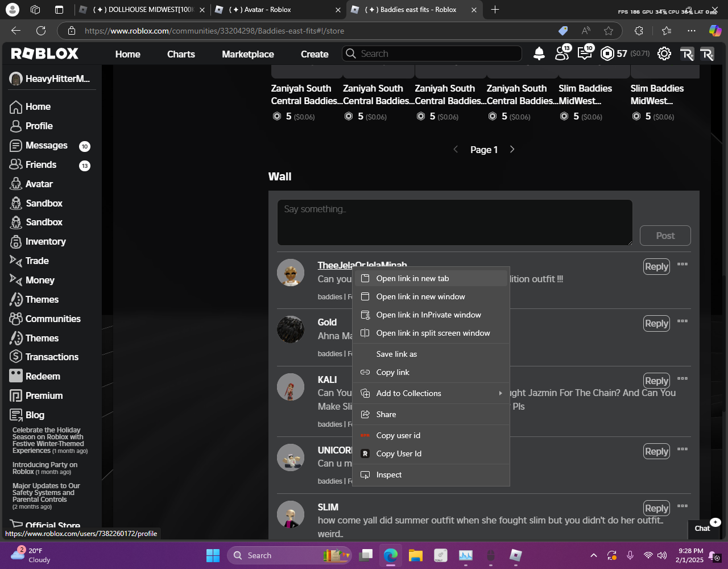728x569 pixels.
Task: Click the Say something wall text box
Action: tap(455, 222)
